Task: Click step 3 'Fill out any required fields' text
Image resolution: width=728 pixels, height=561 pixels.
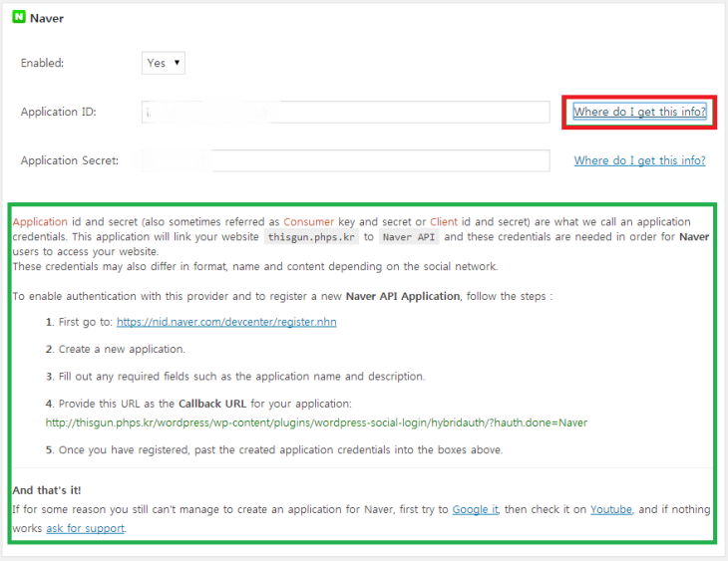Action: click(x=241, y=377)
